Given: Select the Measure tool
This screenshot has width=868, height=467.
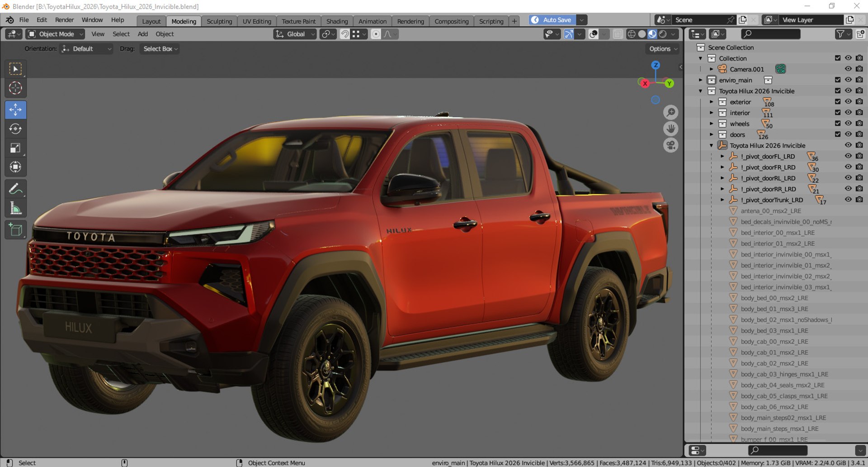Looking at the screenshot, I should [15, 208].
